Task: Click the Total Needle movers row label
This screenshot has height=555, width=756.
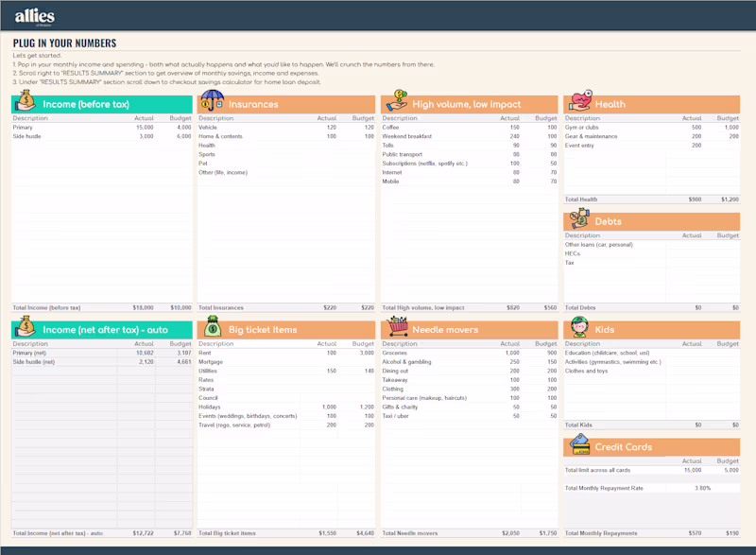Action: pos(410,533)
